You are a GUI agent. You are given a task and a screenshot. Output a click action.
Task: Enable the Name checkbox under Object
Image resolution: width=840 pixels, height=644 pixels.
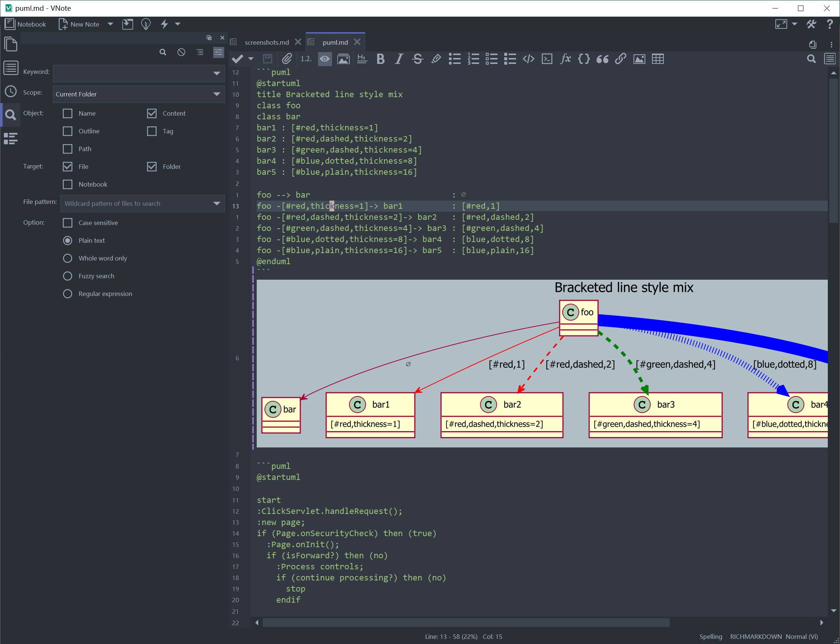(x=68, y=114)
